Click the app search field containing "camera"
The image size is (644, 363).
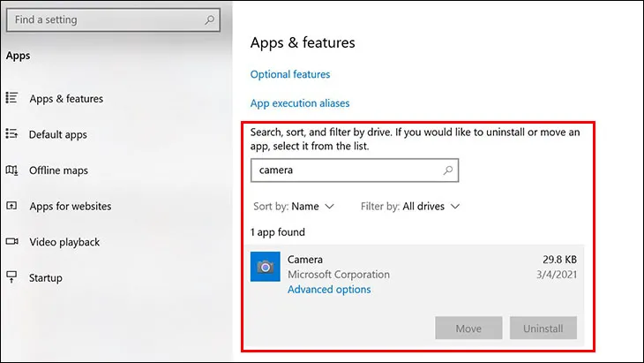coord(344,170)
